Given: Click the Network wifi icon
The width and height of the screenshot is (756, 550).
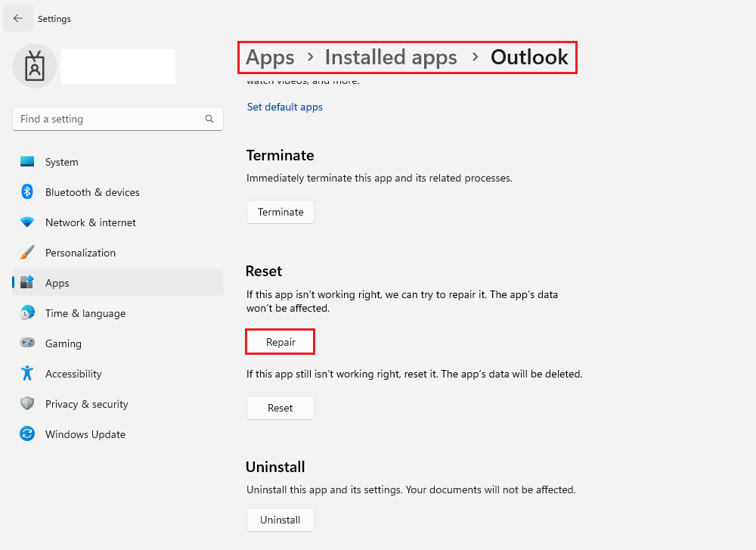Looking at the screenshot, I should point(27,222).
